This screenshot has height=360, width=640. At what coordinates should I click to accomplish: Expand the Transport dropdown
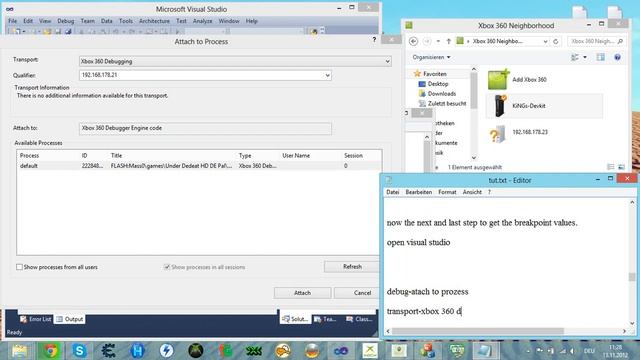click(x=387, y=61)
